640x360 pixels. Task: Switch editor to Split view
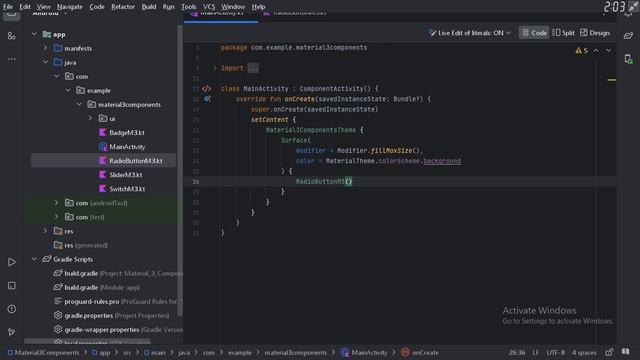click(x=563, y=33)
